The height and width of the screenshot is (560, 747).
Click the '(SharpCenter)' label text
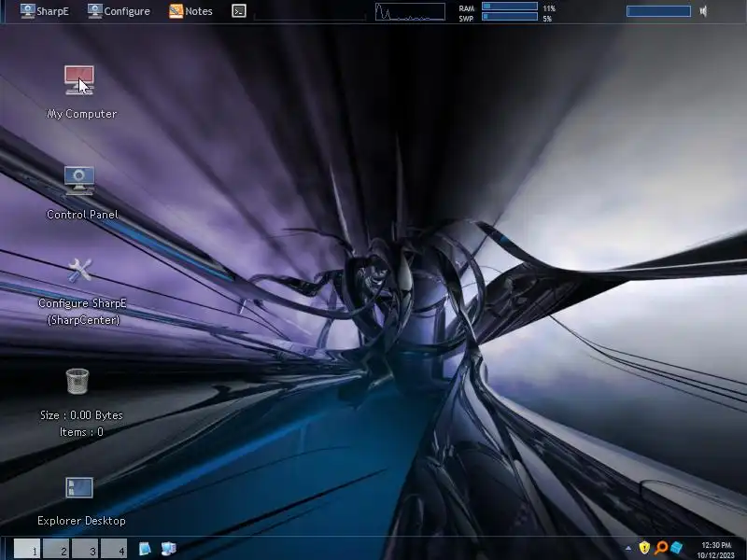pyautogui.click(x=83, y=320)
